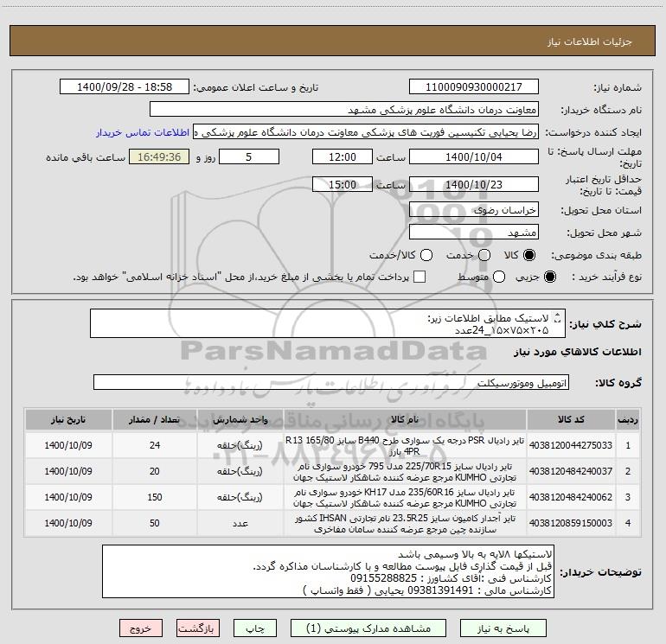Click the کد کالا column header

(x=571, y=420)
